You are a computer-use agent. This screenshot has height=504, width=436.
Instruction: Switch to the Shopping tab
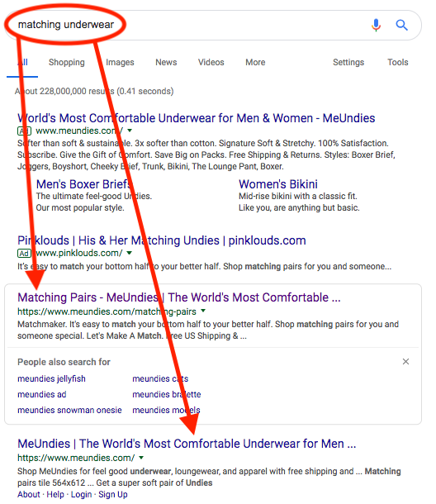point(67,62)
